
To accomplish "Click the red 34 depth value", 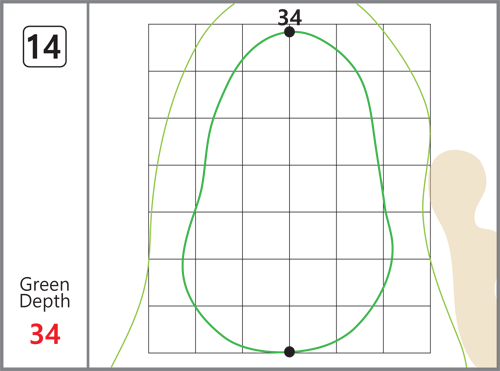I will point(45,334).
